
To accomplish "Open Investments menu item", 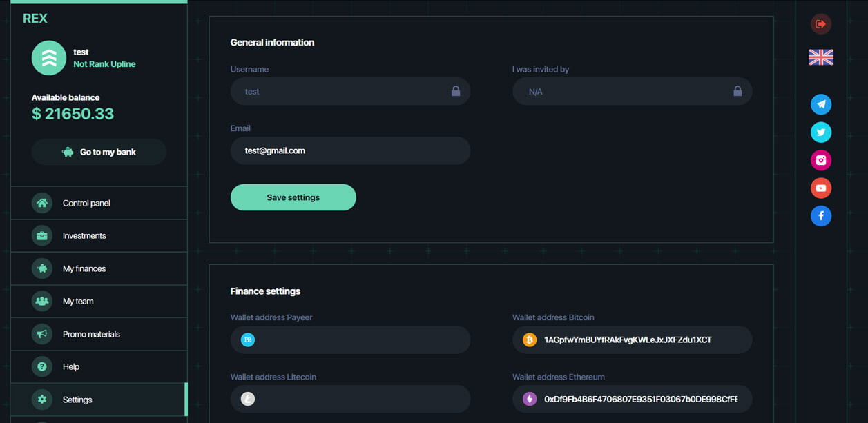I will pyautogui.click(x=99, y=235).
